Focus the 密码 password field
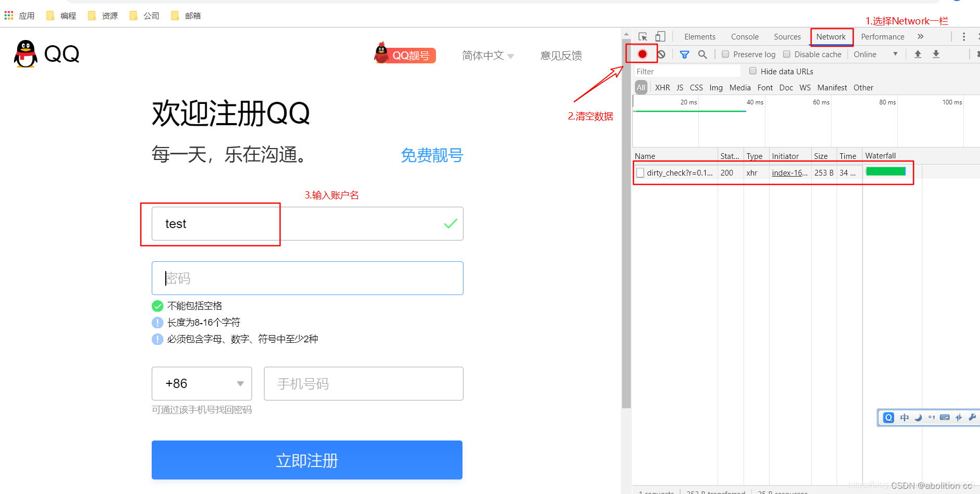Image resolution: width=980 pixels, height=494 pixels. [x=307, y=278]
